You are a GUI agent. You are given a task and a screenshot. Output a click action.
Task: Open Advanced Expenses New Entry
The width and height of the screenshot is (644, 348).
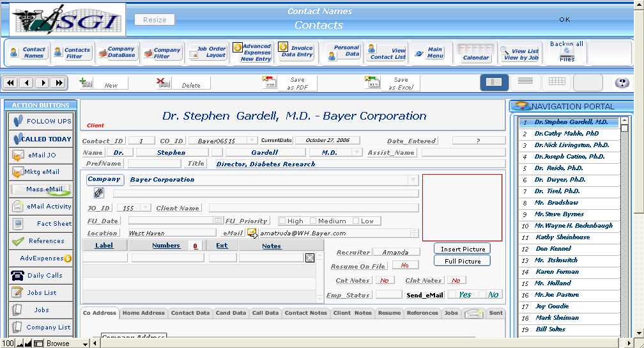[252, 52]
